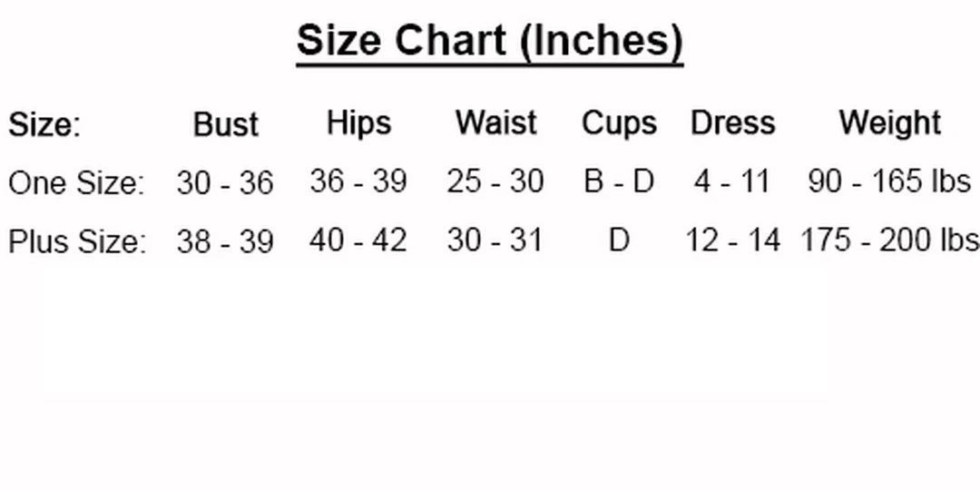
Task: Click One Size cups value B - D
Action: pyautogui.click(x=619, y=181)
